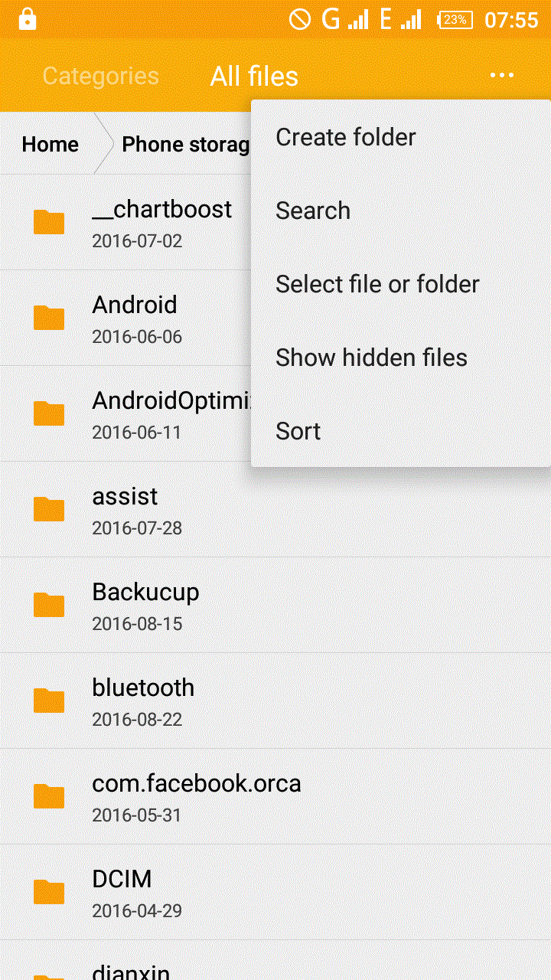Tap the three-dot overflow menu icon
Image resolution: width=551 pixels, height=980 pixels.
(502, 75)
